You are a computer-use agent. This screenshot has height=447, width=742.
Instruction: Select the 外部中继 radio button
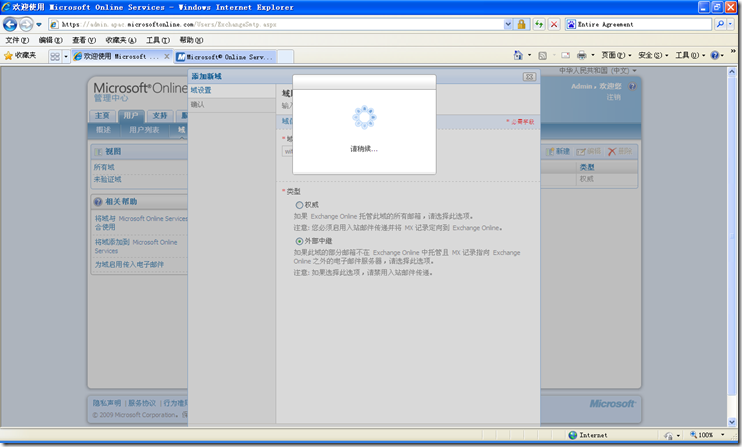pyautogui.click(x=299, y=241)
